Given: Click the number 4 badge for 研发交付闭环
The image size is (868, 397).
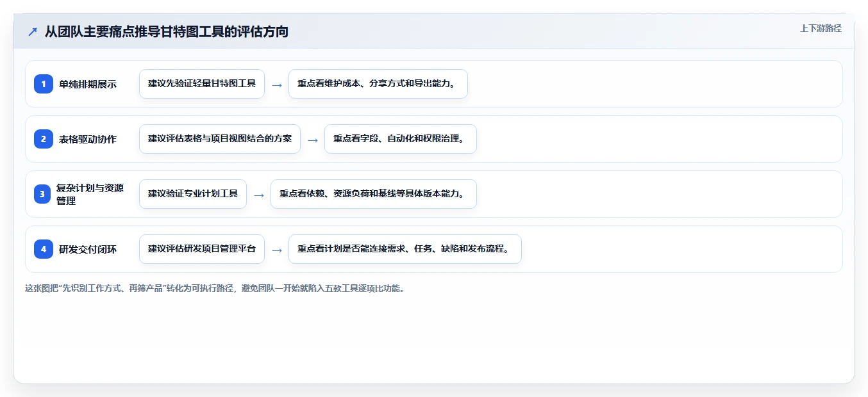Looking at the screenshot, I should tap(44, 249).
